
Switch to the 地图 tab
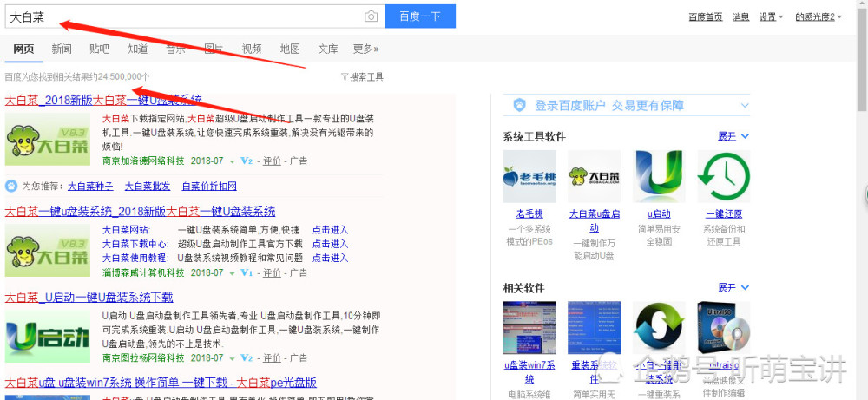[290, 49]
